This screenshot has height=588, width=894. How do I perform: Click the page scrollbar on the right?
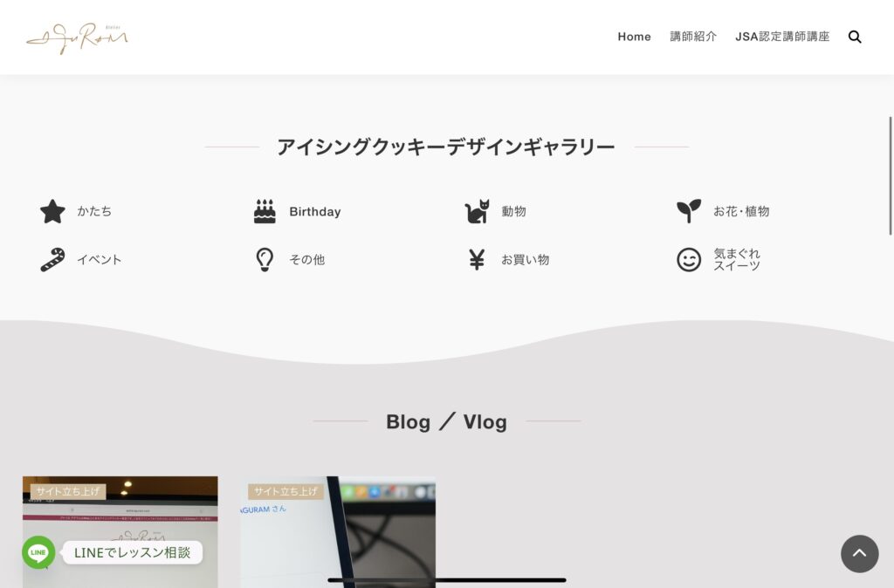pyautogui.click(x=891, y=174)
